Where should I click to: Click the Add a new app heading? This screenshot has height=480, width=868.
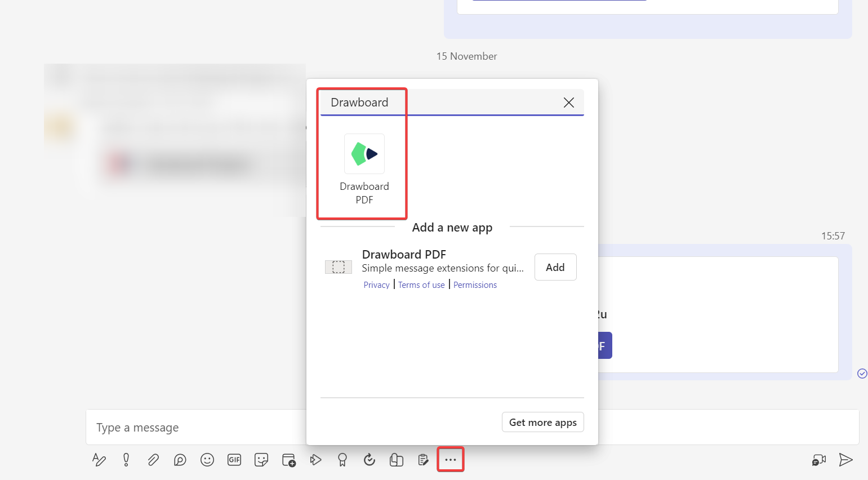tap(452, 228)
